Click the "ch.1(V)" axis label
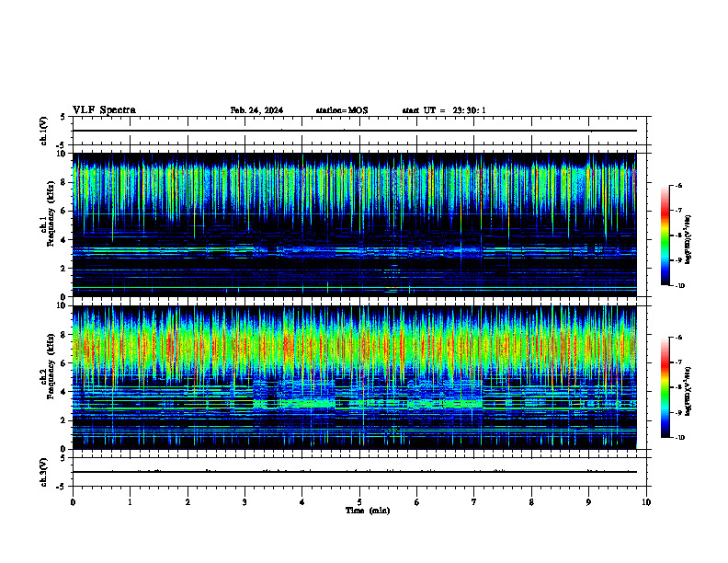 43,131
